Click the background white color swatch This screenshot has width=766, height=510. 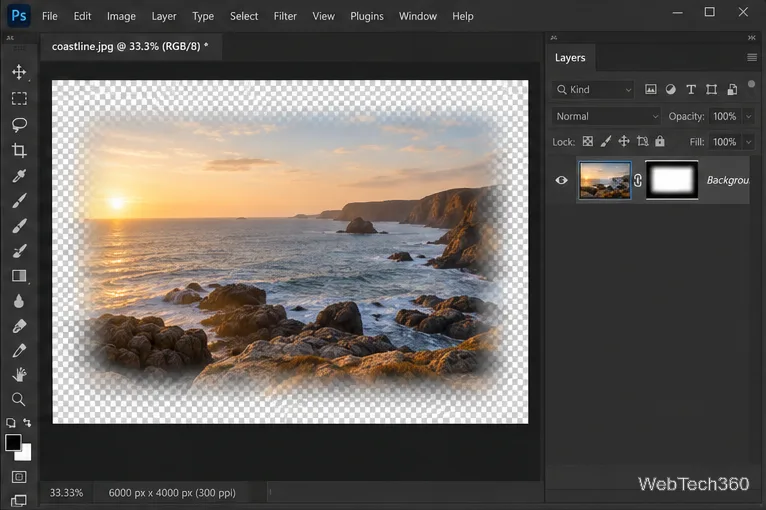click(x=24, y=454)
